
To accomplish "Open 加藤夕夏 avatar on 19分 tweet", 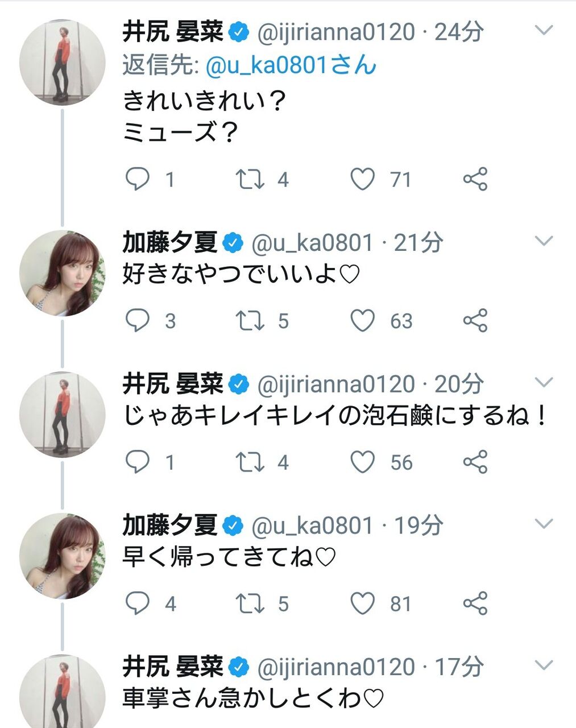I will tap(62, 556).
